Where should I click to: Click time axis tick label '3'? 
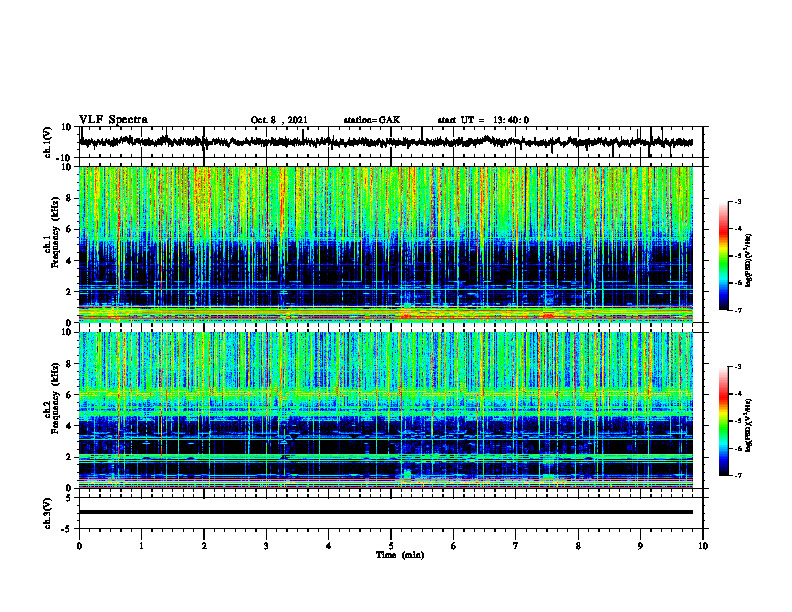[x=266, y=546]
